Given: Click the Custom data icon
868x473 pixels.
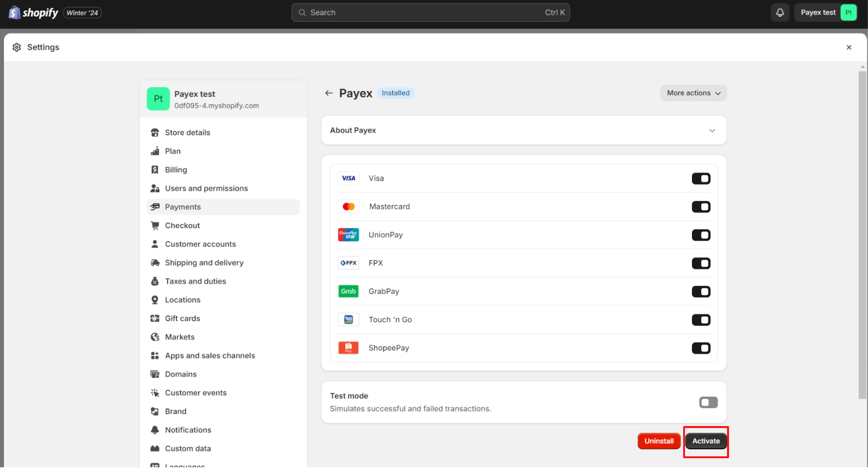Looking at the screenshot, I should [x=155, y=448].
